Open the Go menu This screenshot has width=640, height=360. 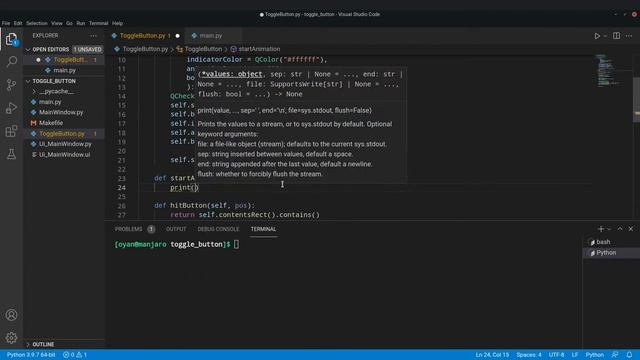pyautogui.click(x=69, y=23)
